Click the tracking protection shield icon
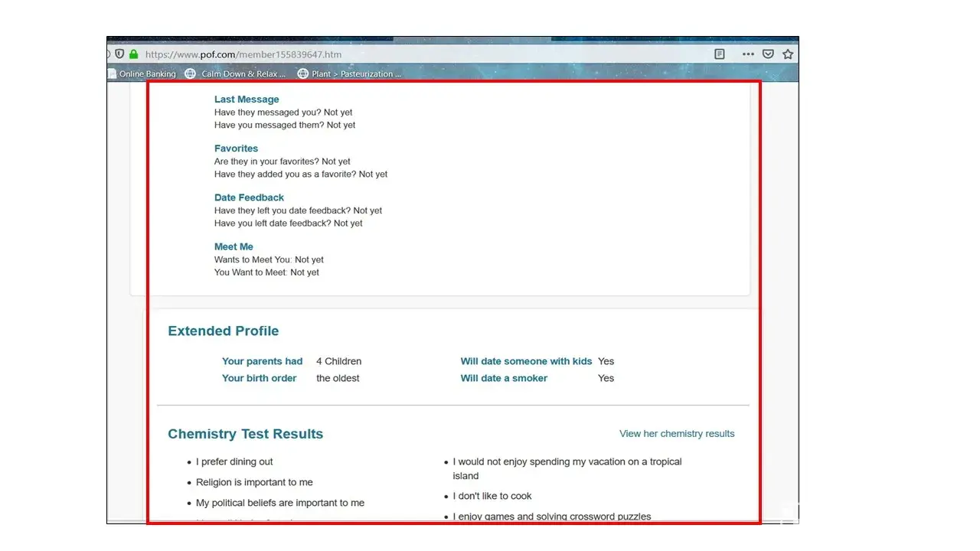 [119, 54]
